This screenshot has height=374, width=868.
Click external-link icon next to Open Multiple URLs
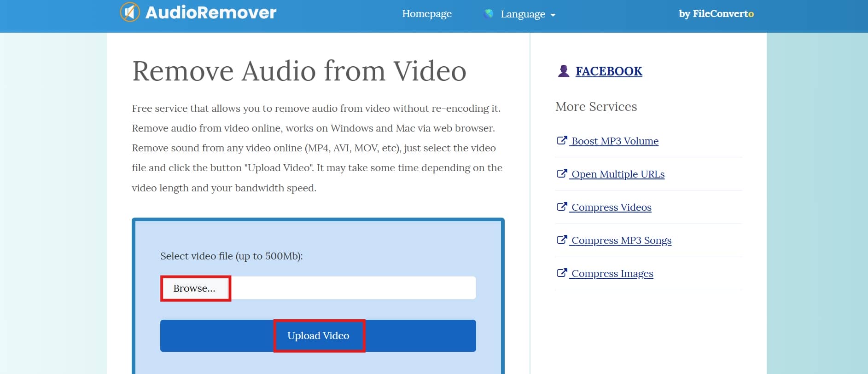pos(562,173)
